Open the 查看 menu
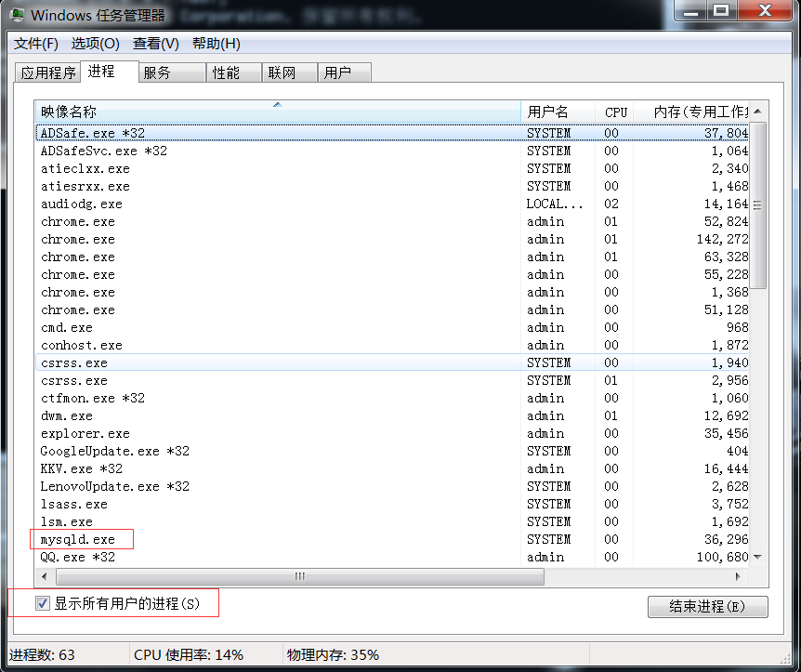Screen dimensions: 801x672 [154, 44]
